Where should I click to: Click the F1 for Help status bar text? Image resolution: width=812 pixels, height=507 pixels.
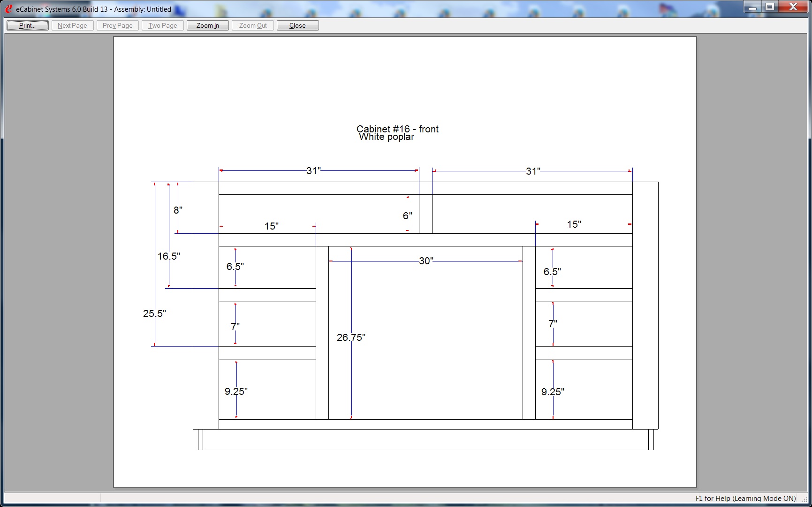click(745, 498)
